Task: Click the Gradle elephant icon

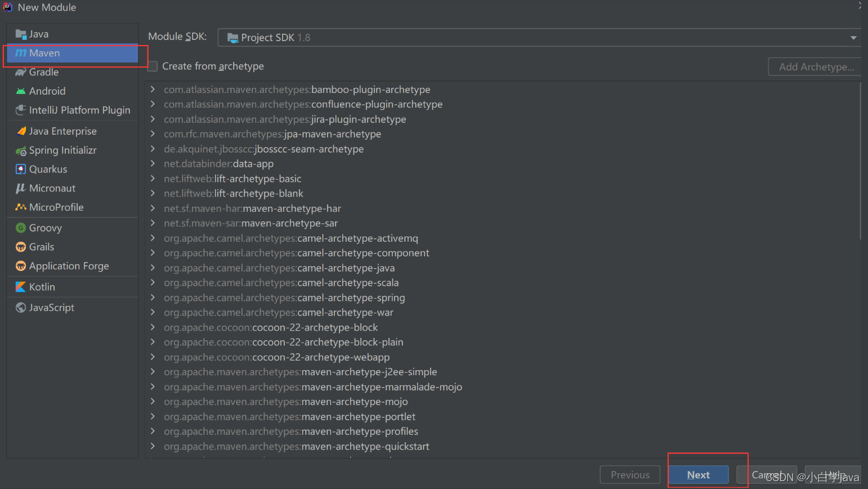Action: click(x=21, y=72)
